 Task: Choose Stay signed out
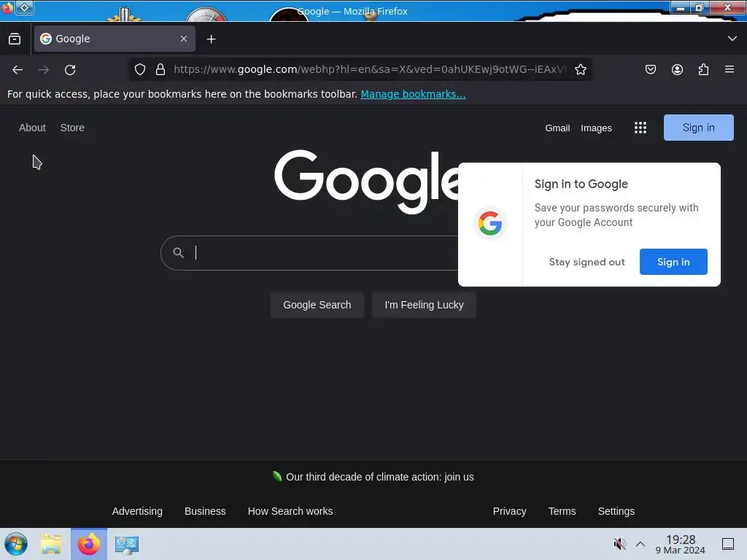[587, 262]
